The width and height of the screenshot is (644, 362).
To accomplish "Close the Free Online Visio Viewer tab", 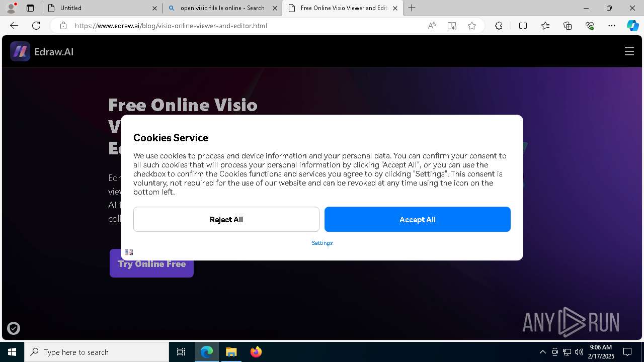I will 395,8.
